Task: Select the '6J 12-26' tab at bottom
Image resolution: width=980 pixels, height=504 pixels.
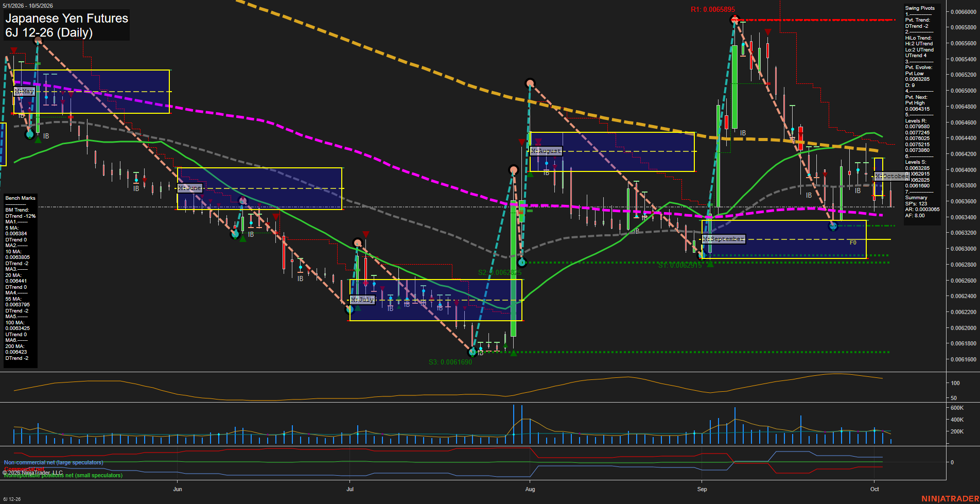Action: [x=12, y=499]
